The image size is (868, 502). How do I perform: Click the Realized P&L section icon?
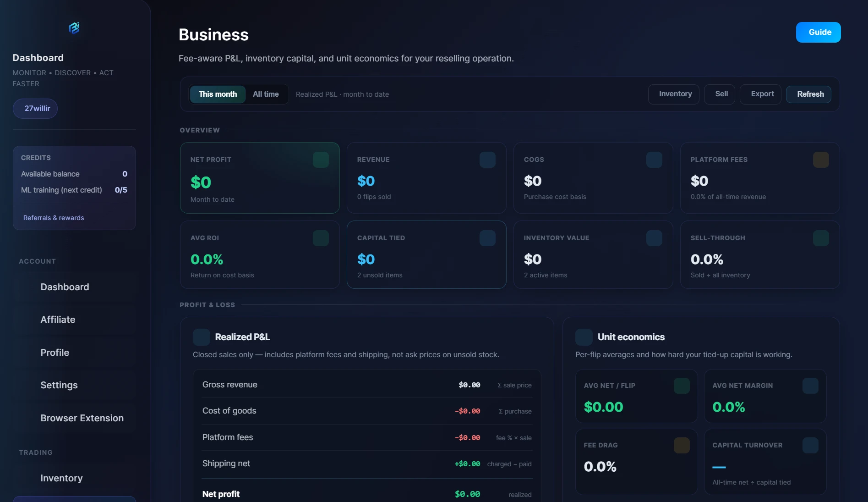[x=202, y=337]
